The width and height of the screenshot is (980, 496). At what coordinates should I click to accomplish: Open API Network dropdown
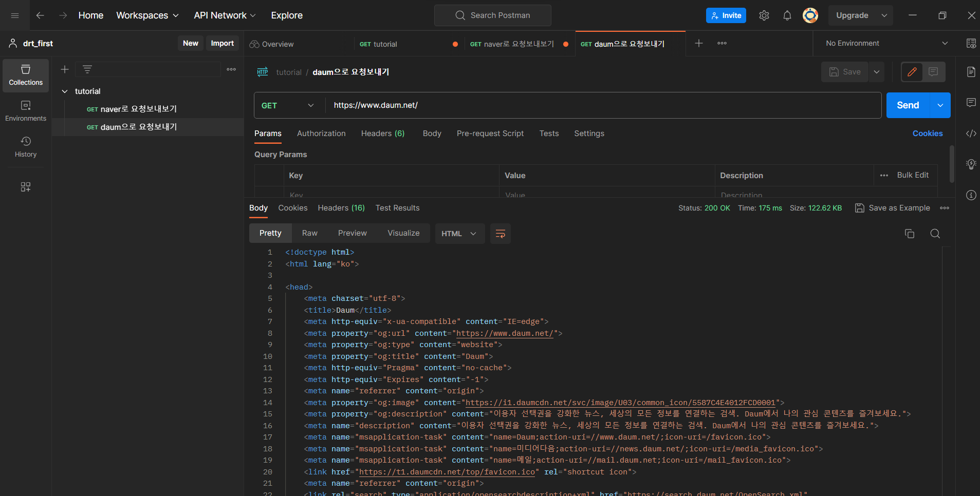pos(225,15)
